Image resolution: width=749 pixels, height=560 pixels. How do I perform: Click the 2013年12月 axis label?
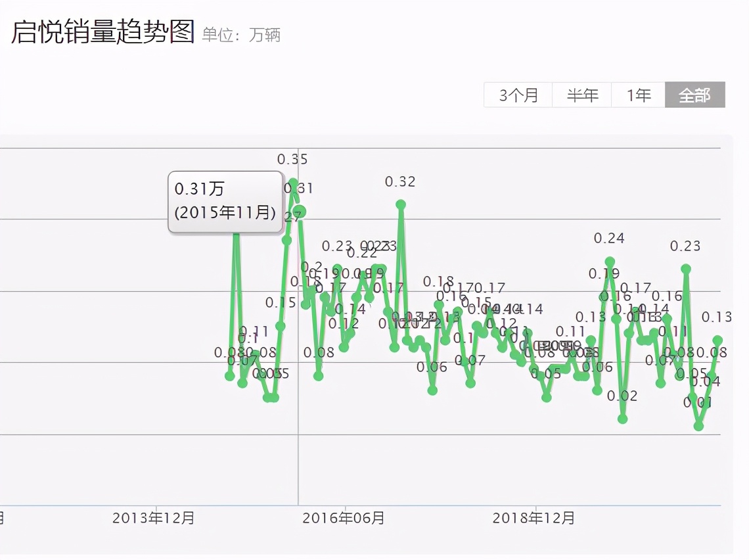click(x=153, y=517)
